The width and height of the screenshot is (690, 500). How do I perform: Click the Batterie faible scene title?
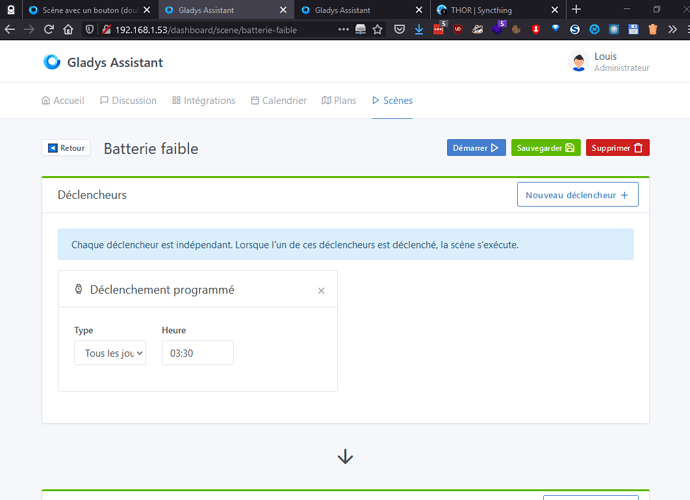(151, 149)
